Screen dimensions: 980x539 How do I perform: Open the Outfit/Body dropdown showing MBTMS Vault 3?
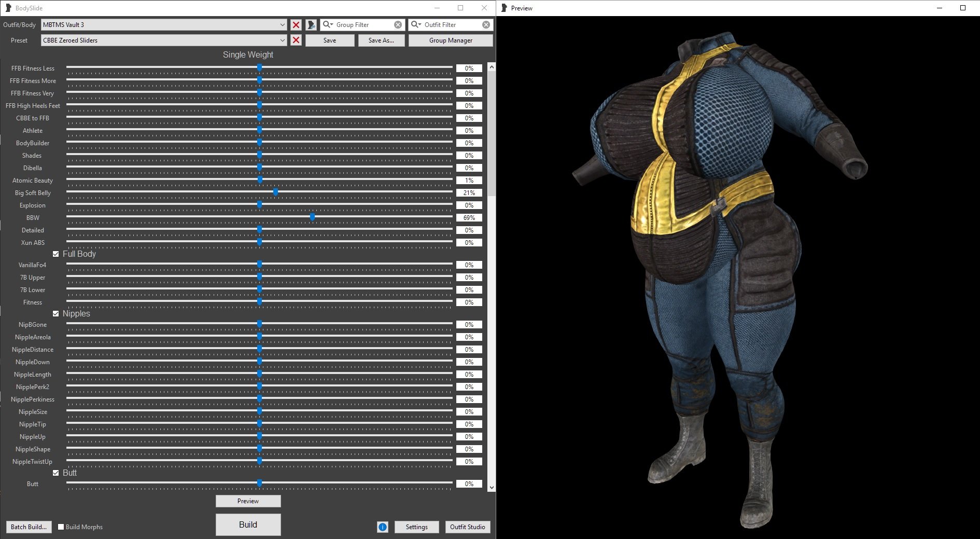click(164, 25)
